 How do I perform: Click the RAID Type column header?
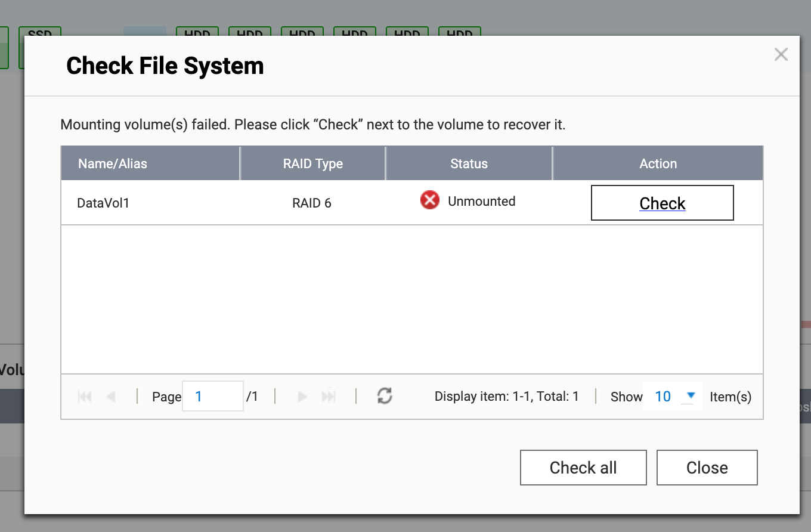click(x=312, y=163)
